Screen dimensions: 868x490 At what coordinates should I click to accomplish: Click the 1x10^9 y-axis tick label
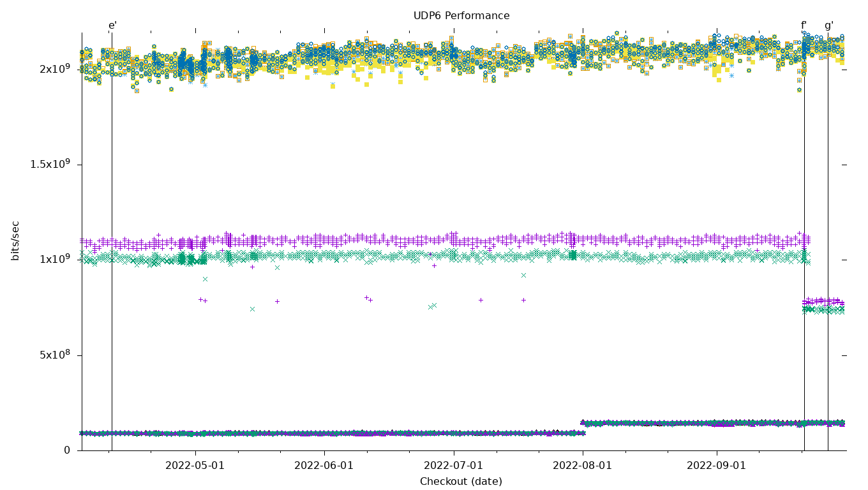point(54,259)
